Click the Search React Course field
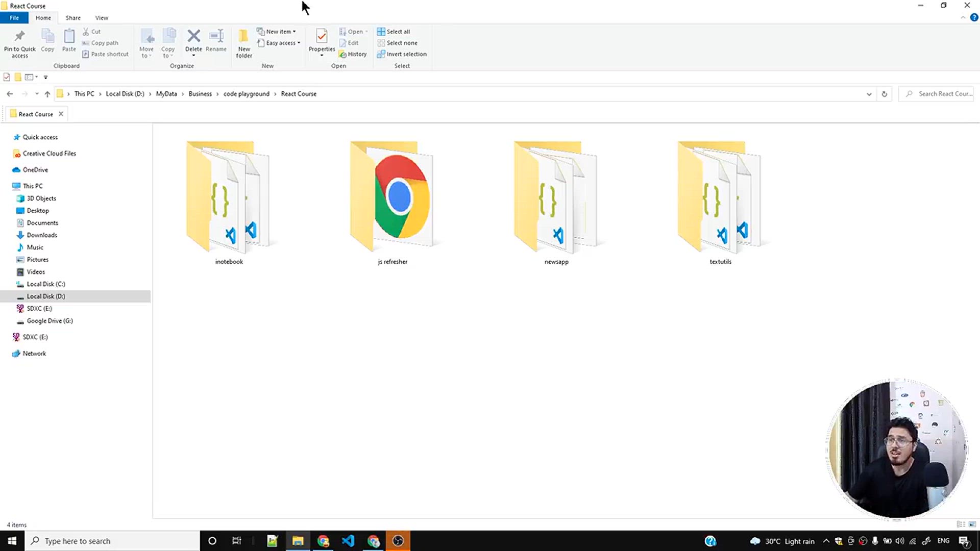 [x=936, y=94]
